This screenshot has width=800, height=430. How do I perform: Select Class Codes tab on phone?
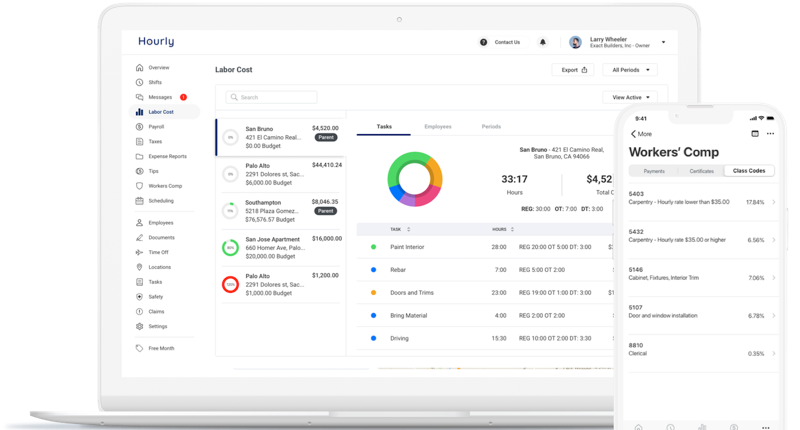tap(749, 171)
